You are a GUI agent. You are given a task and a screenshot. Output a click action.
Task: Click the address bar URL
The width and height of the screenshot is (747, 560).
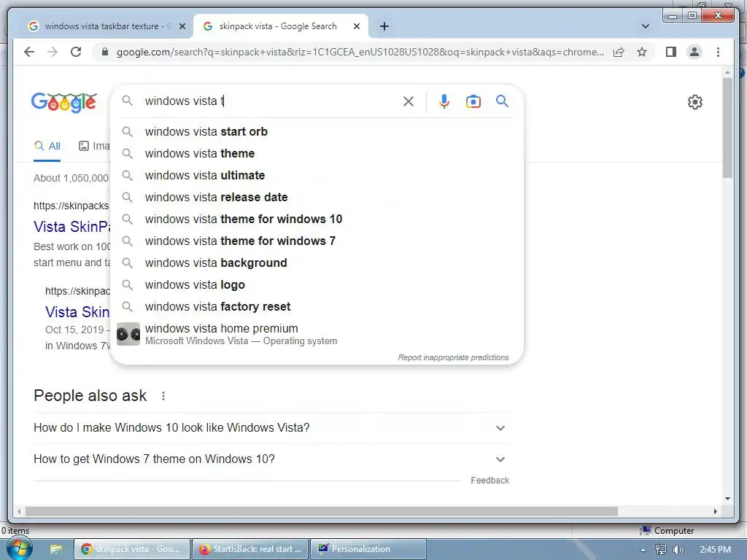(360, 52)
